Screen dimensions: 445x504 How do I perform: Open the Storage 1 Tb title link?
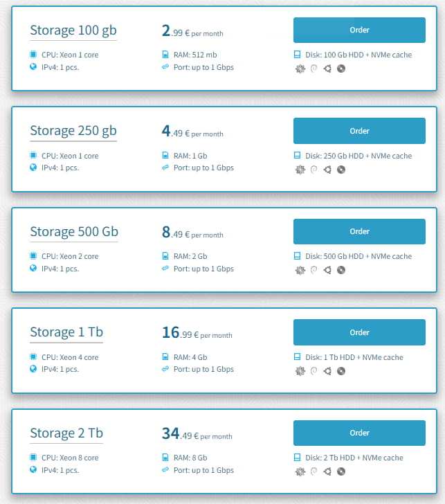point(66,332)
